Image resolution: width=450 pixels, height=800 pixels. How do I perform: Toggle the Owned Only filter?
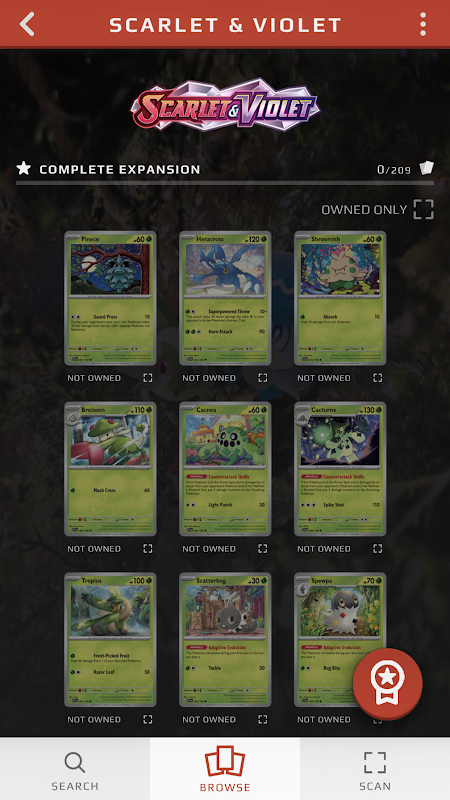[x=378, y=210]
